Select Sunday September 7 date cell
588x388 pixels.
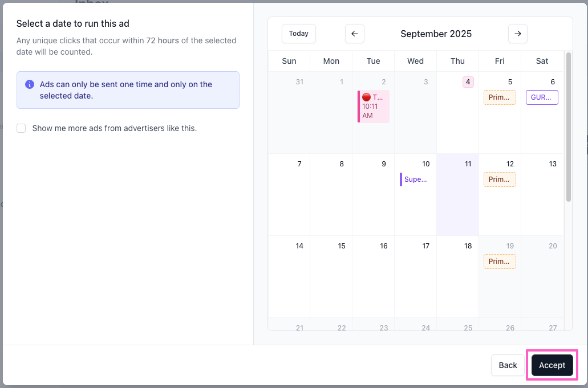click(x=289, y=194)
